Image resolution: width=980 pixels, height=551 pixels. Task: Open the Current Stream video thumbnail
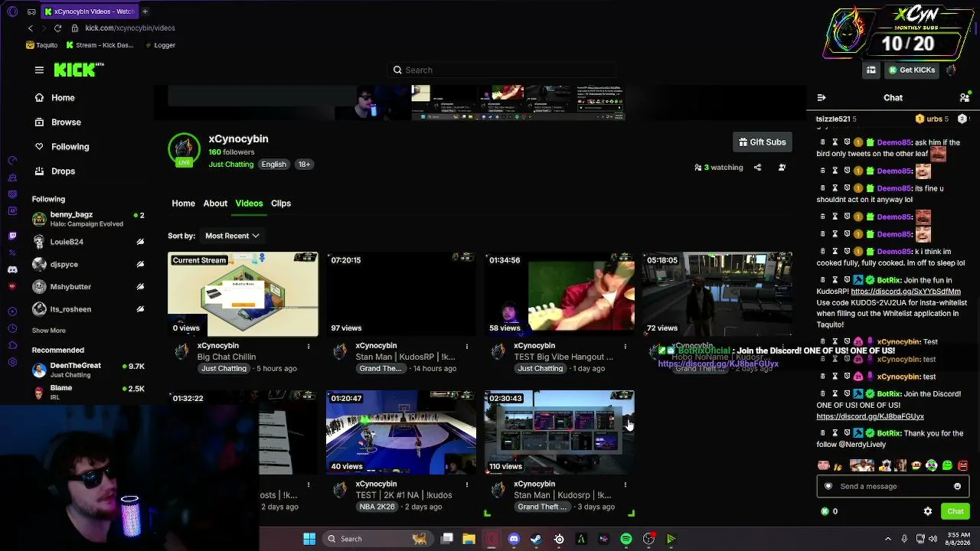(243, 295)
